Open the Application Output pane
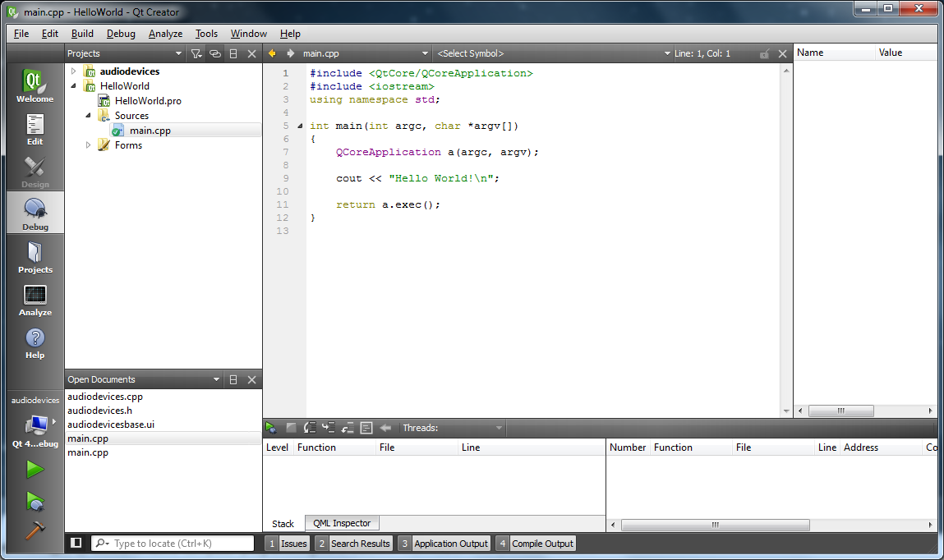 pos(444,543)
